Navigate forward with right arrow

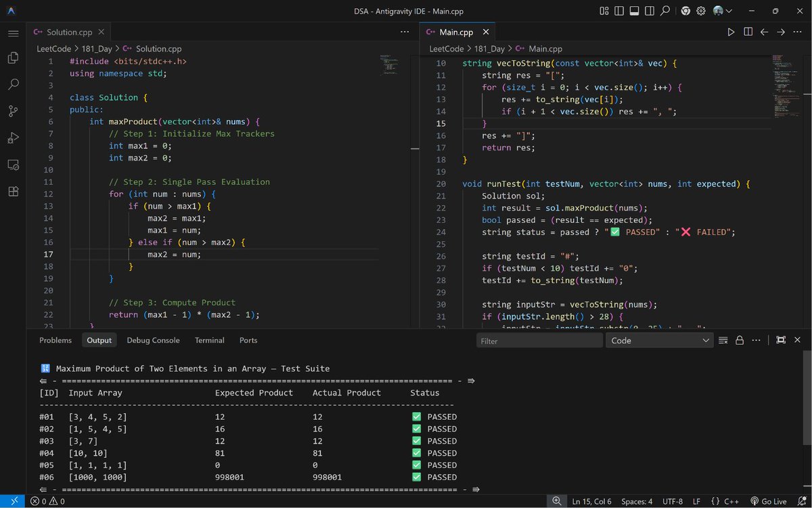click(781, 32)
